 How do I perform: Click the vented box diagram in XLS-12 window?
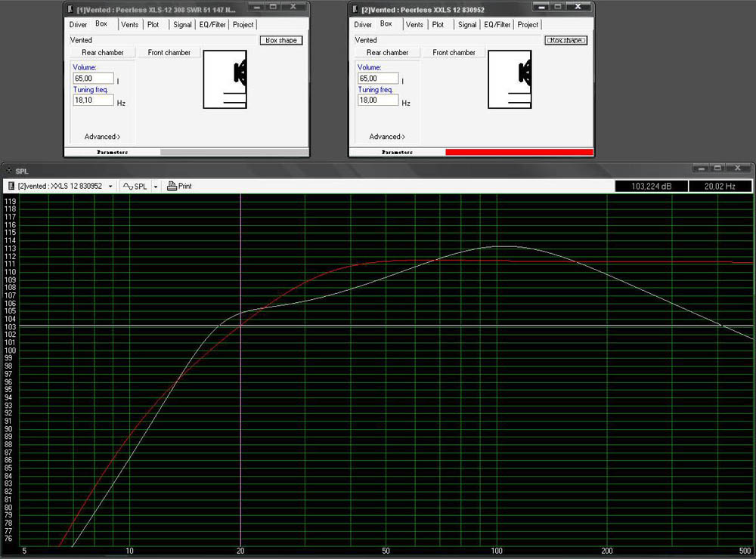[225, 79]
